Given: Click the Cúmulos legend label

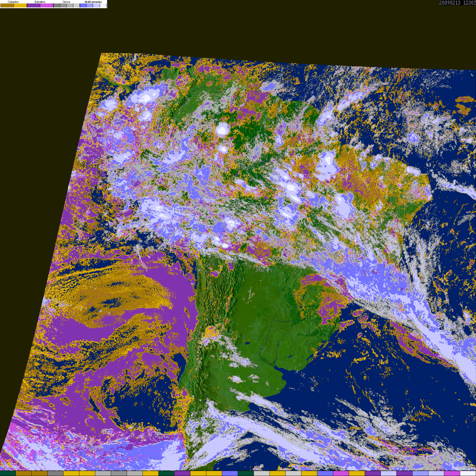Looking at the screenshot, I should [x=13, y=2].
